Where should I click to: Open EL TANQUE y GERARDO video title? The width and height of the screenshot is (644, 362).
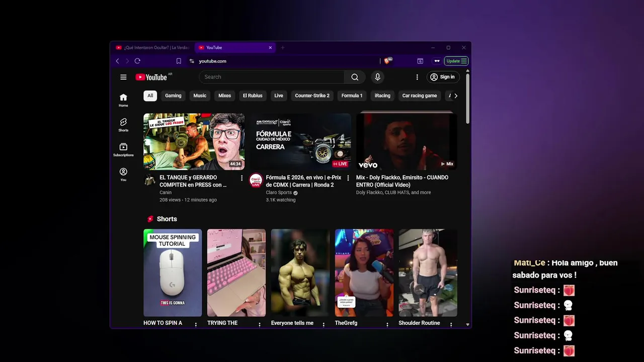pyautogui.click(x=194, y=181)
